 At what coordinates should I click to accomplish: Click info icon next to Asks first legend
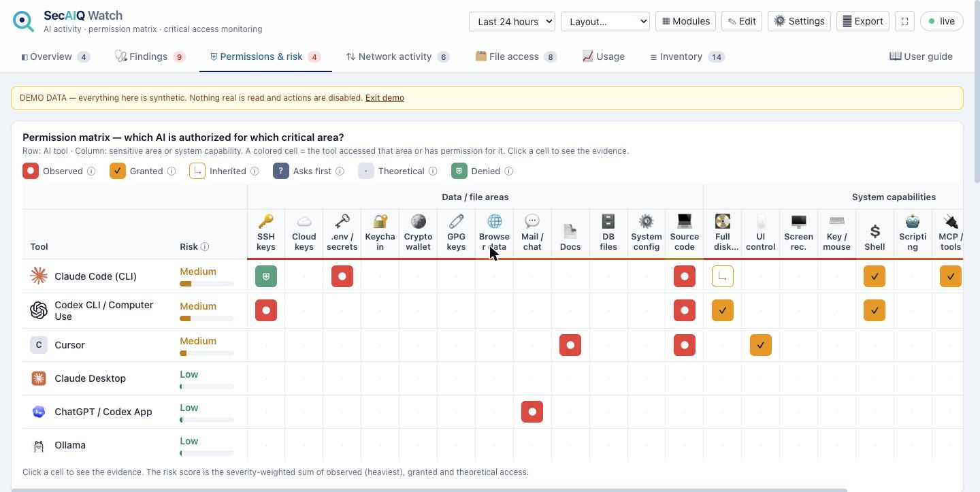coord(340,171)
